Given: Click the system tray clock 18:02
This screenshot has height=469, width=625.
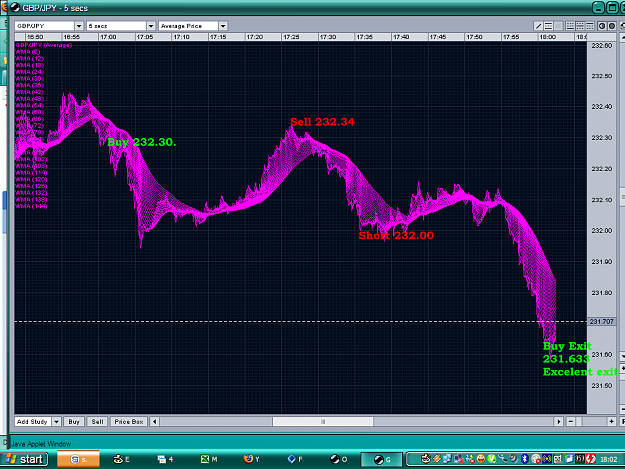Looking at the screenshot, I should (x=608, y=459).
